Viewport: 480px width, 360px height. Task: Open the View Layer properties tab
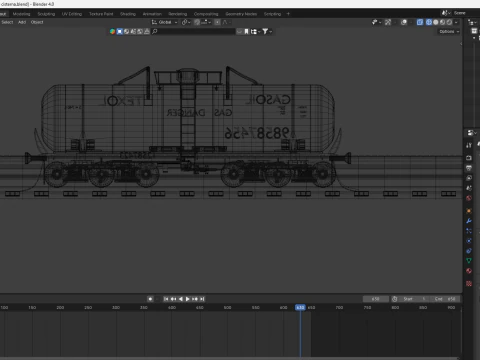point(469,178)
